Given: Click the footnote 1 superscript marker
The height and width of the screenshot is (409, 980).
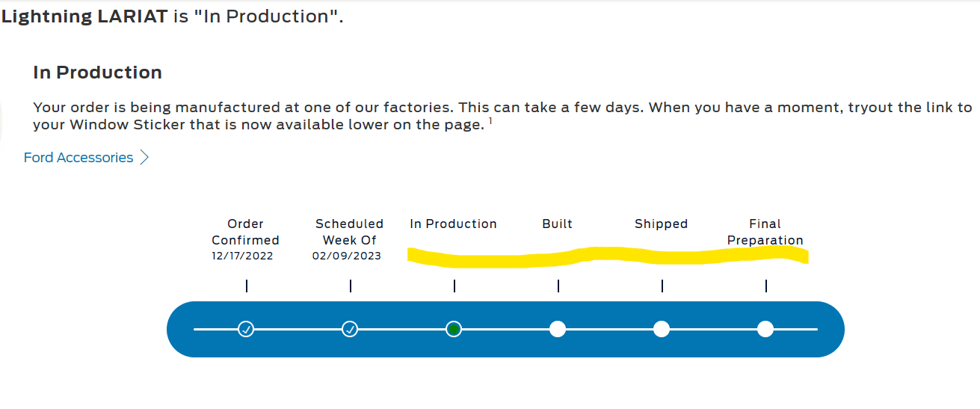Looking at the screenshot, I should point(490,120).
